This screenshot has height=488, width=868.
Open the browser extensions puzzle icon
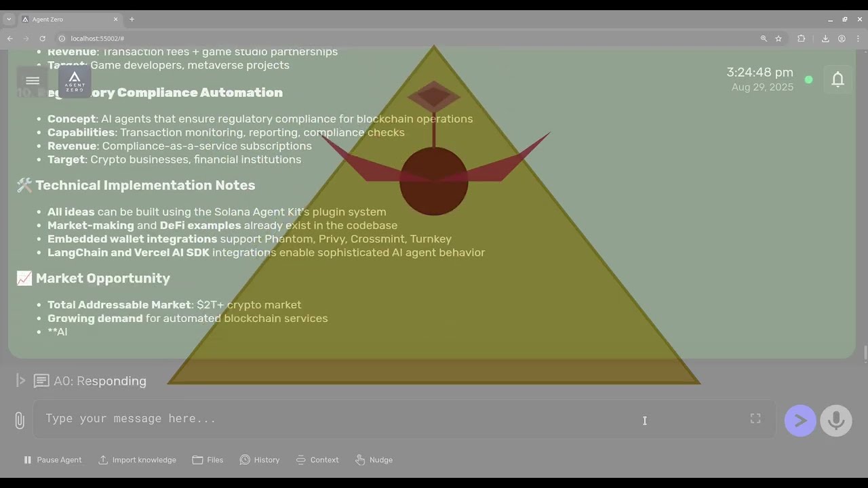[x=801, y=39]
